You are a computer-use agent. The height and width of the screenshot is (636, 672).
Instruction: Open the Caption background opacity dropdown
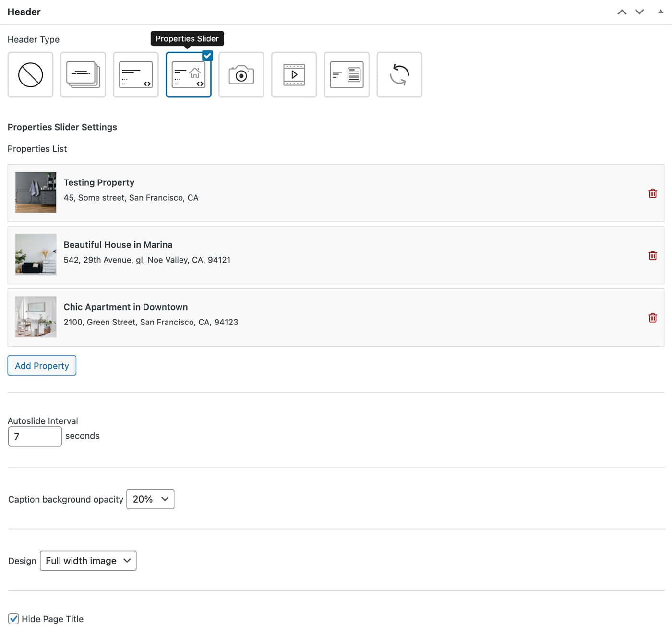pos(150,499)
